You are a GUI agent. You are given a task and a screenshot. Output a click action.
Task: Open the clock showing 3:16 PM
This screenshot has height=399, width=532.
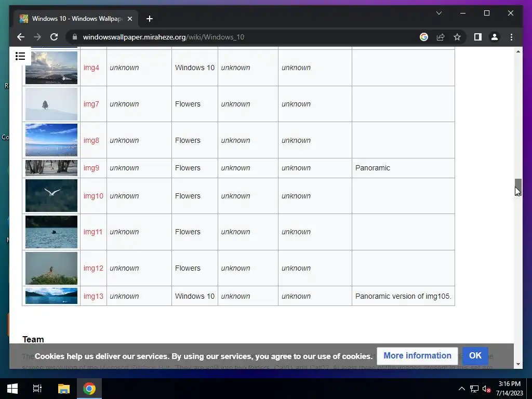pos(509,389)
